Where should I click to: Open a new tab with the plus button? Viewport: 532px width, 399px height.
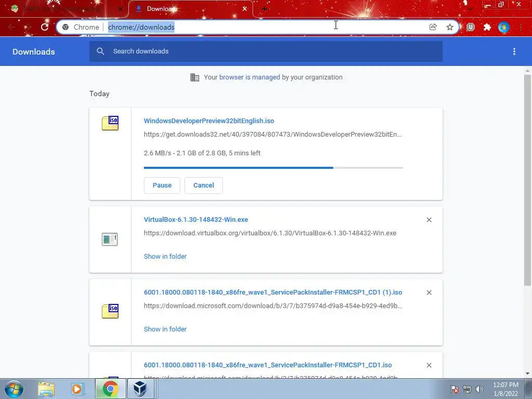(264, 9)
